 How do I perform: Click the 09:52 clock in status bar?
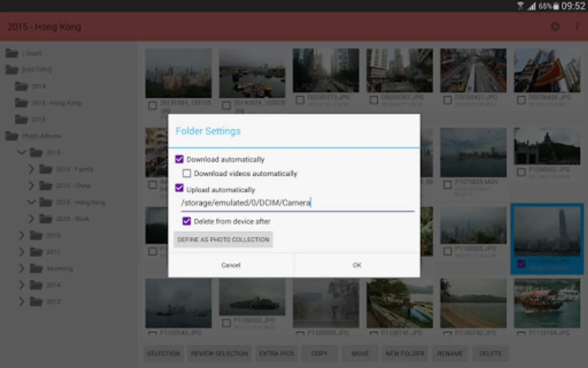pyautogui.click(x=573, y=6)
